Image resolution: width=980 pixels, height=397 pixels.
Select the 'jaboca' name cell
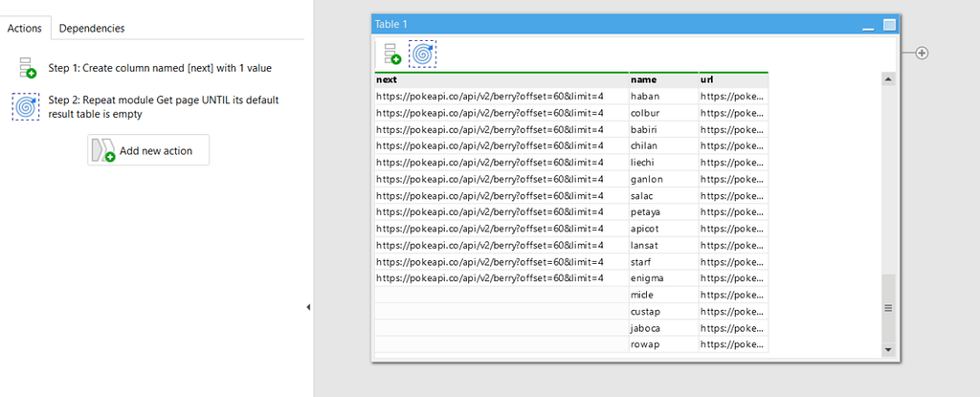coord(664,328)
